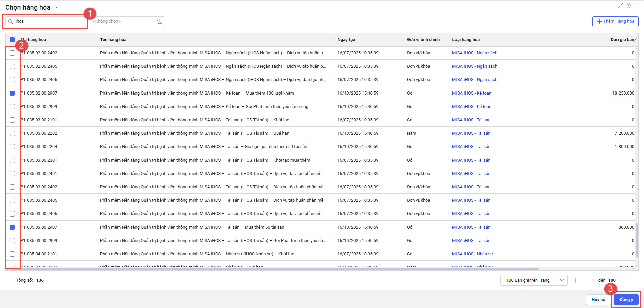Focus the search field containing ihos

point(49,21)
